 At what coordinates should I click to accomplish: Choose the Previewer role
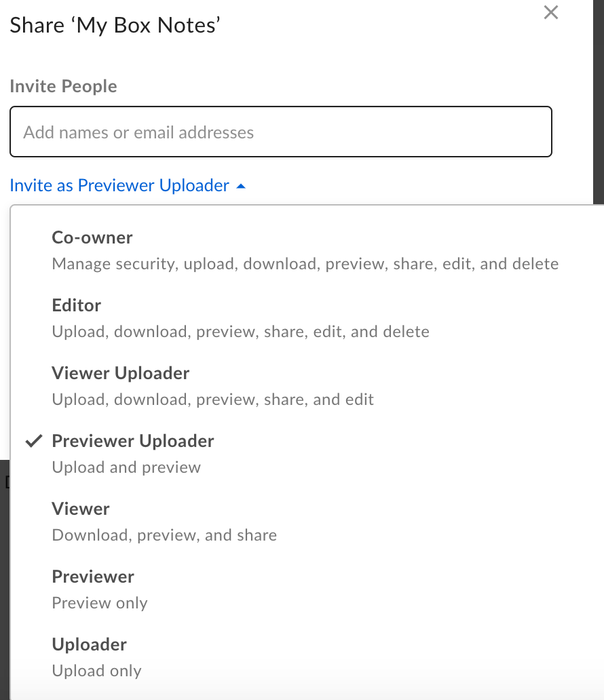coord(92,577)
